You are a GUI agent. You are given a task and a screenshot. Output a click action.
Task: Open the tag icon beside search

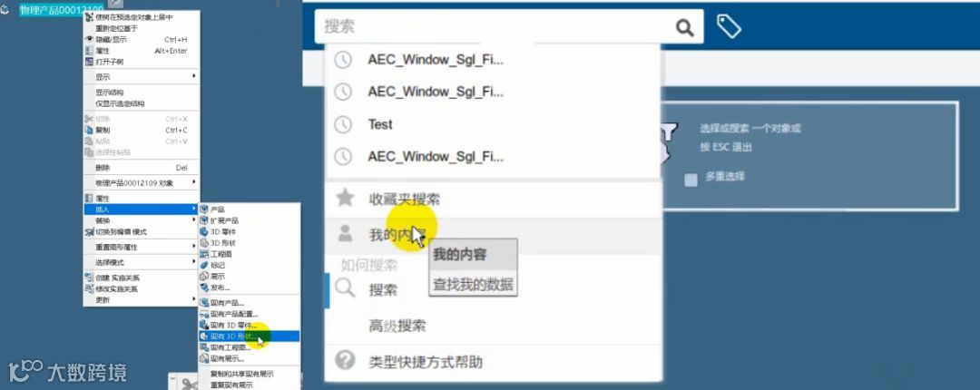click(729, 27)
